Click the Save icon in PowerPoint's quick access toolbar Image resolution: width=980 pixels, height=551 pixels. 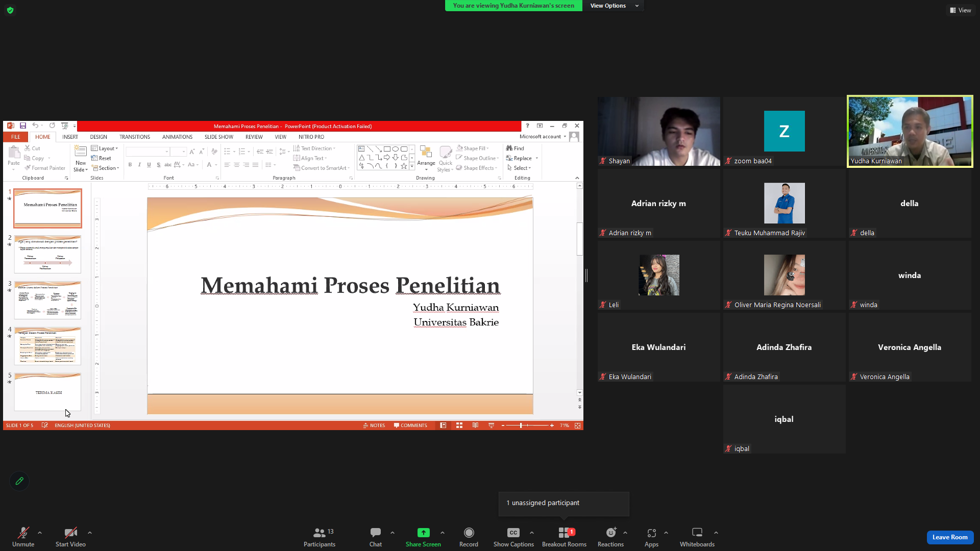coord(23,126)
